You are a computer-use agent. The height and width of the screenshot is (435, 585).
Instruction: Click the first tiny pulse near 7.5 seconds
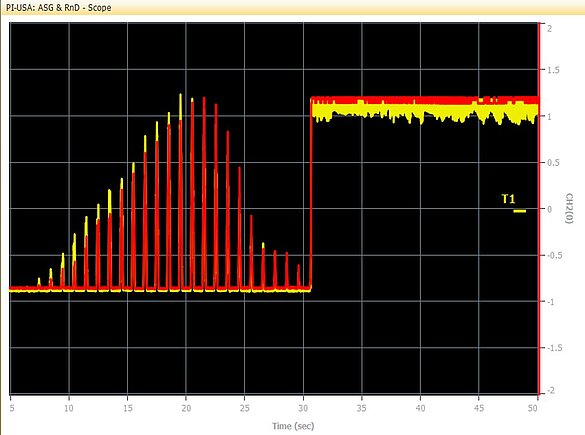(x=39, y=282)
